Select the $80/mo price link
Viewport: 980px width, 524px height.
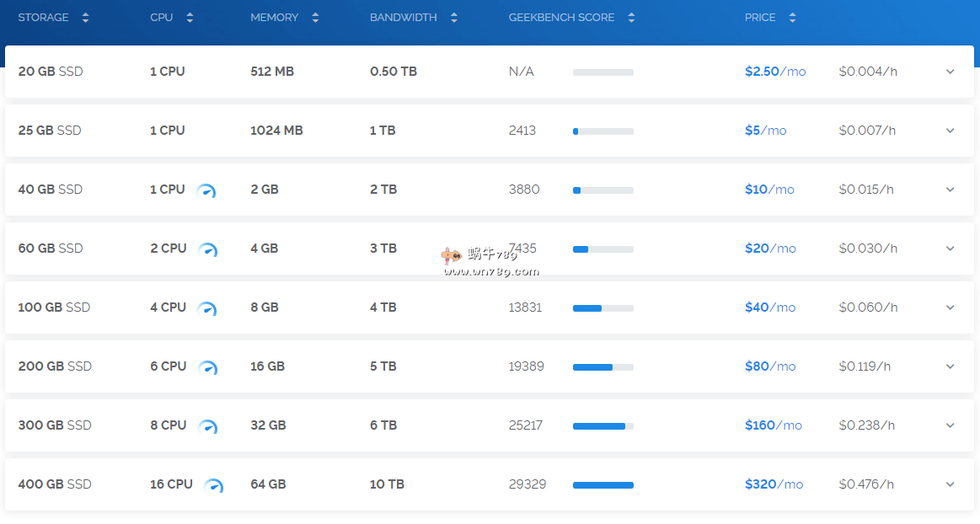tap(770, 366)
